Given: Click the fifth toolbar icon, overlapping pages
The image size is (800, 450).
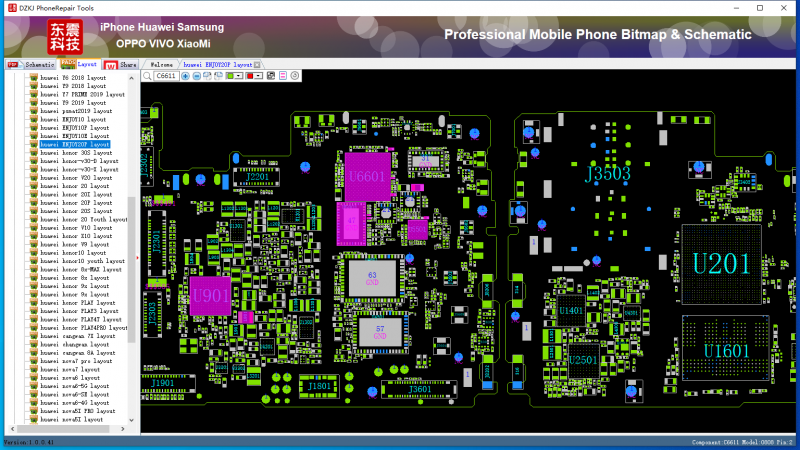Looking at the screenshot, I should [218, 76].
